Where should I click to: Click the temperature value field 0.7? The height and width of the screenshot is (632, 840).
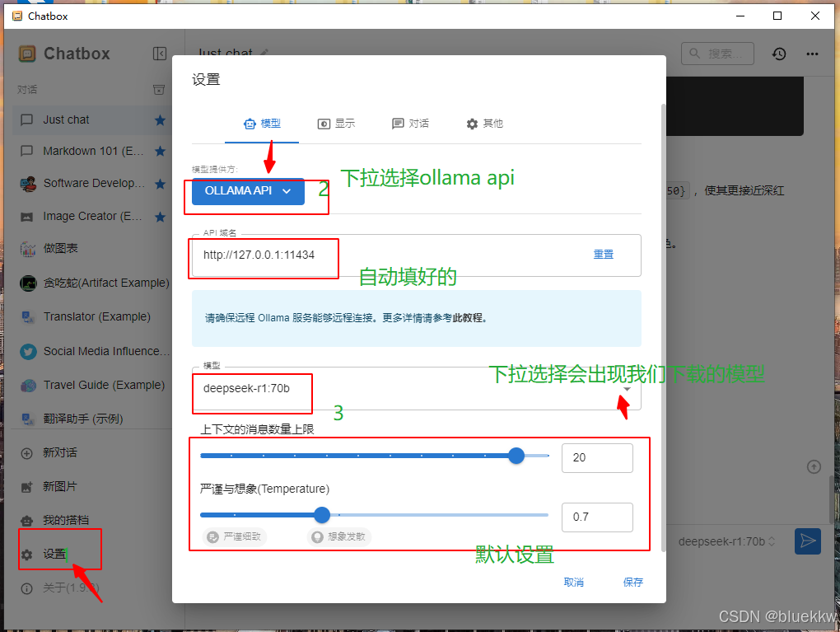(x=597, y=517)
